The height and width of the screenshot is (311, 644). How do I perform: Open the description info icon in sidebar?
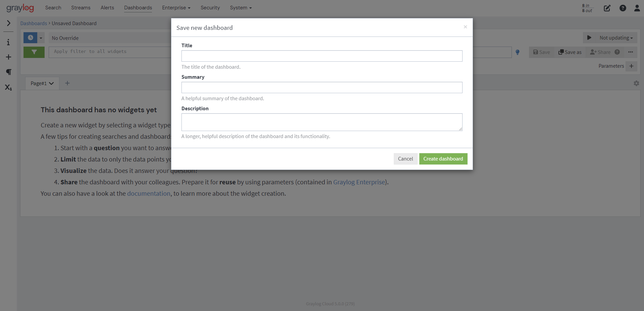click(x=8, y=42)
